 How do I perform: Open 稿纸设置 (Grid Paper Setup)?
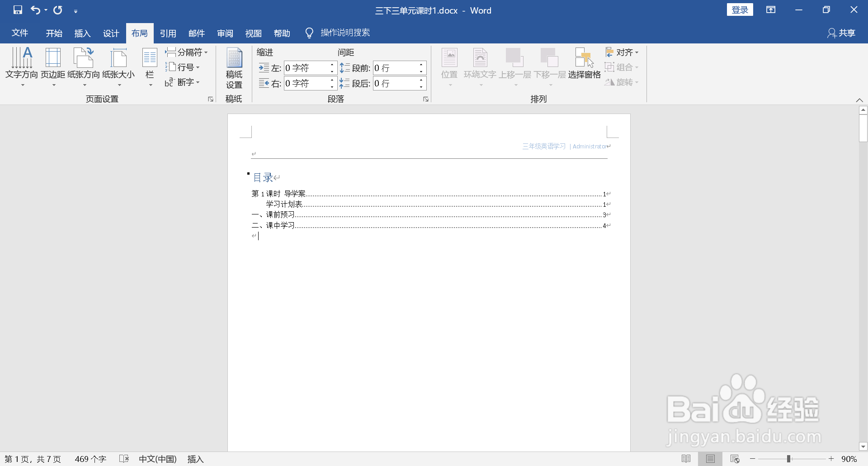click(x=234, y=69)
